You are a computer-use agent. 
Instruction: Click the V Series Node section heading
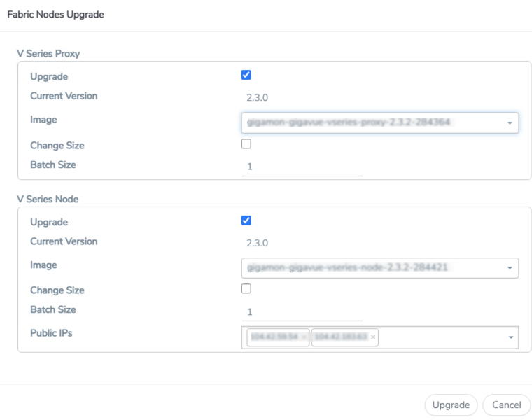[x=48, y=199]
